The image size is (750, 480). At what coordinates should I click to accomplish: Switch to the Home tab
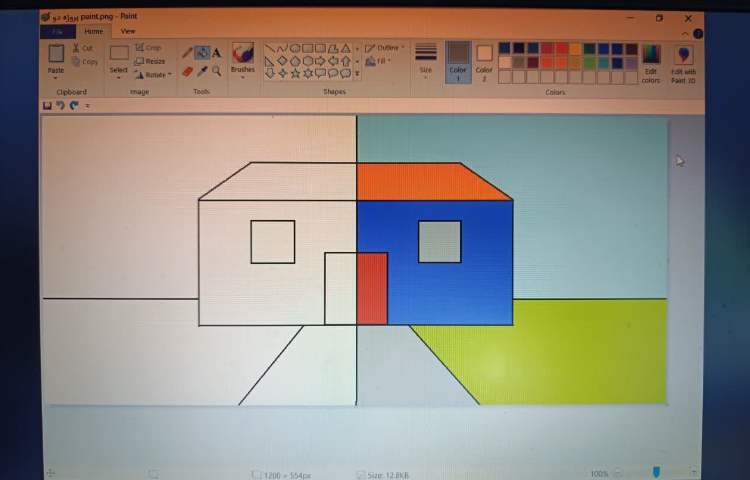(93, 32)
